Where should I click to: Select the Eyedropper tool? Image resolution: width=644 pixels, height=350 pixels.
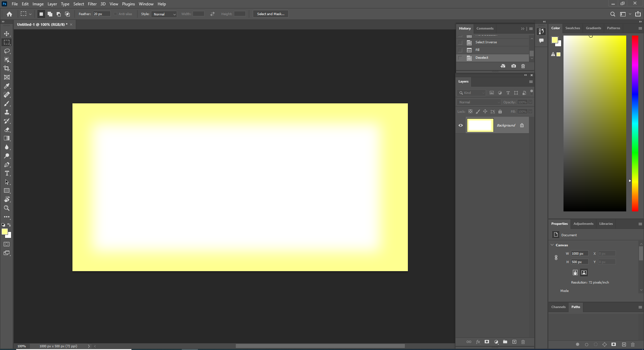coord(7,86)
